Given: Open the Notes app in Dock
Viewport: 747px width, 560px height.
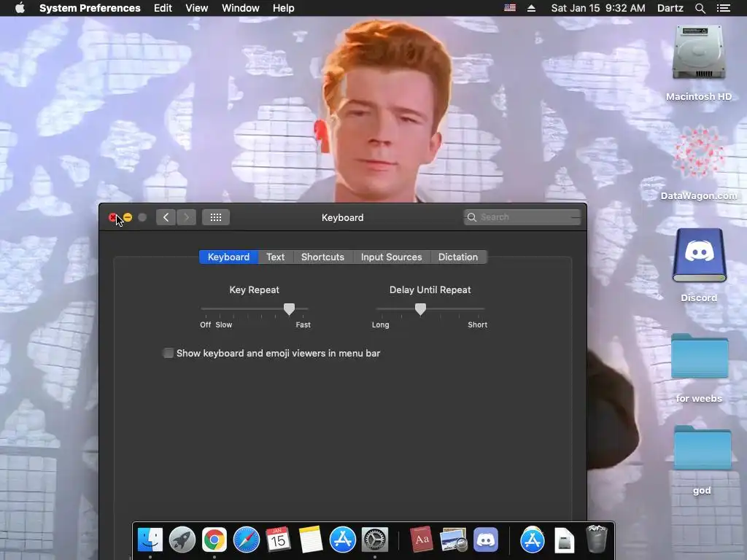Looking at the screenshot, I should click(x=311, y=540).
